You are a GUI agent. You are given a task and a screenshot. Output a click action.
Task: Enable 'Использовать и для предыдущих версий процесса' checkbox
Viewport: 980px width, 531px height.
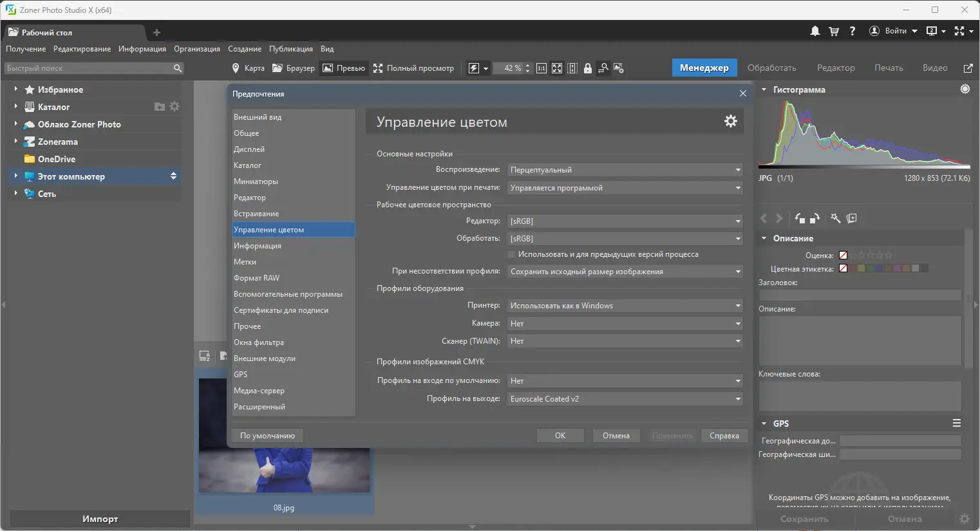coord(512,254)
